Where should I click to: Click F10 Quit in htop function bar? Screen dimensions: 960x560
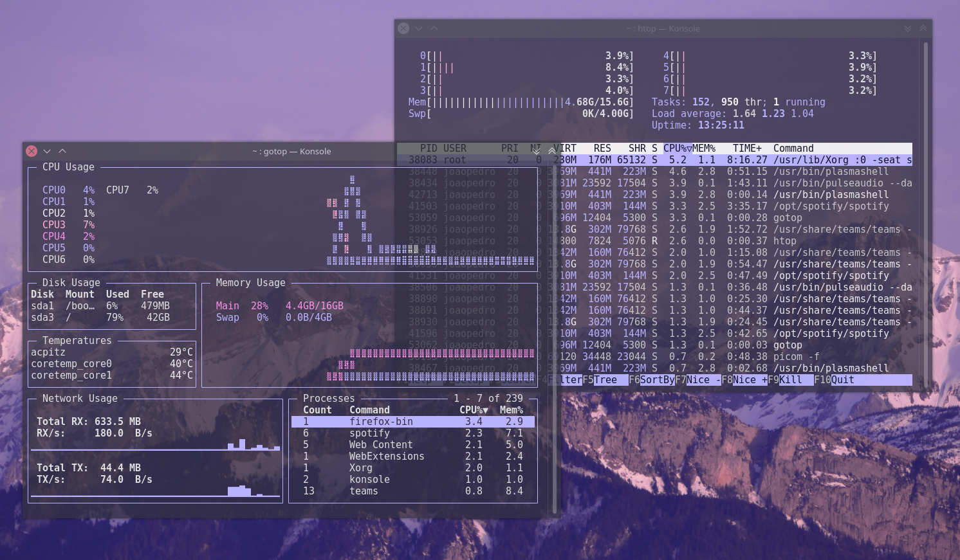tap(834, 380)
